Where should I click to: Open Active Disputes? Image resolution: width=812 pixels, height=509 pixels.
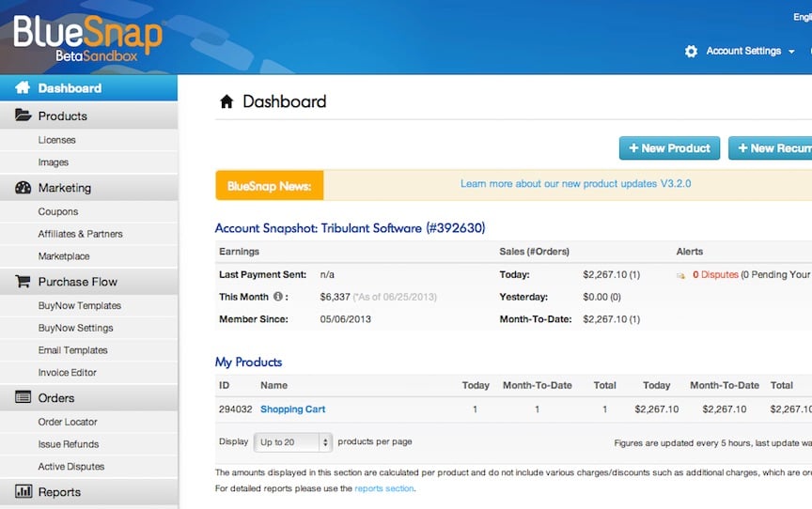click(x=70, y=467)
